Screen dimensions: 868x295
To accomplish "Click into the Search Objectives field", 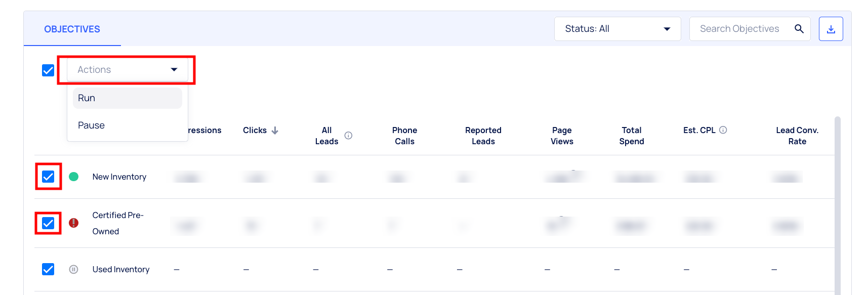I will click(739, 29).
